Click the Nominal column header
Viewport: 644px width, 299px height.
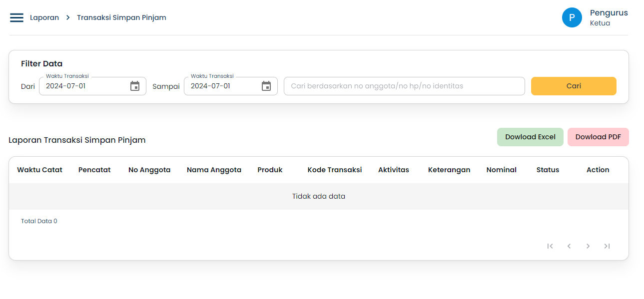[501, 170]
